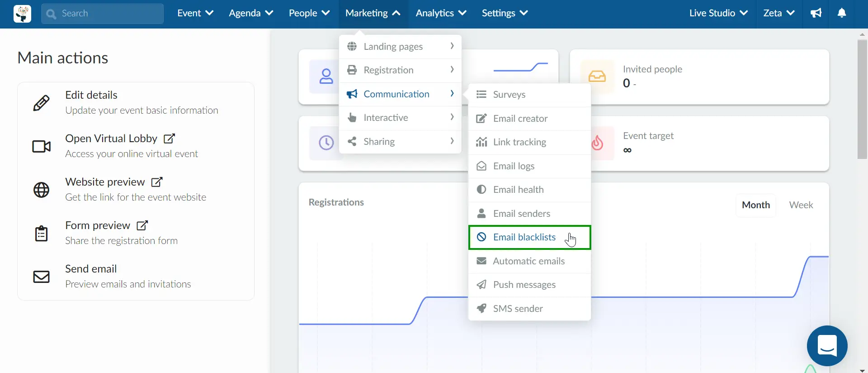The width and height of the screenshot is (868, 373).
Task: Click the inbox icon on Invited people card
Action: [597, 77]
